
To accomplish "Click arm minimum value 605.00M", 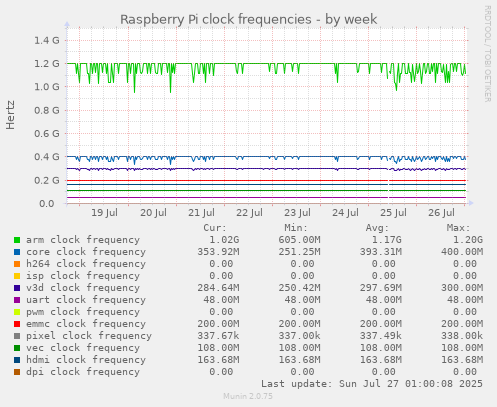I will [299, 240].
